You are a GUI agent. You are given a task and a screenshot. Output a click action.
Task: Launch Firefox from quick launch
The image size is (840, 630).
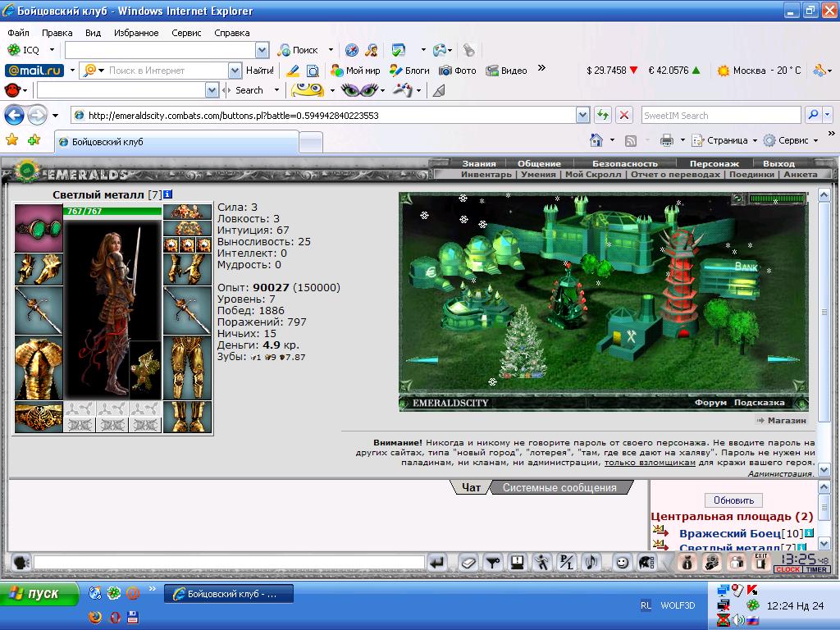point(95,617)
